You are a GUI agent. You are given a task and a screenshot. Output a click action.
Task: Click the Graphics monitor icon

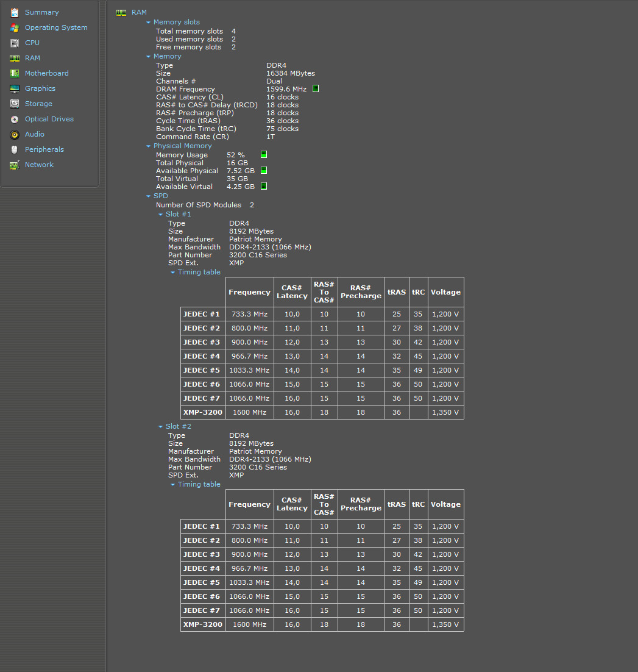[14, 88]
